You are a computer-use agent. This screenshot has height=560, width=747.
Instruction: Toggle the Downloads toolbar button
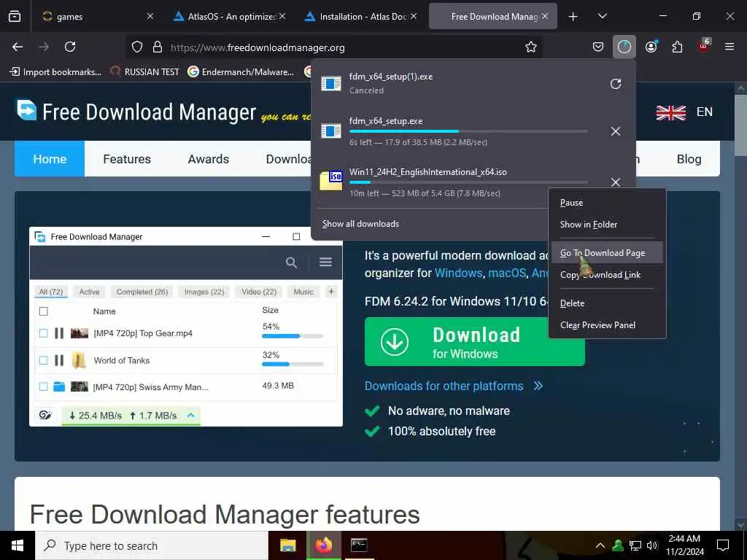click(x=624, y=47)
